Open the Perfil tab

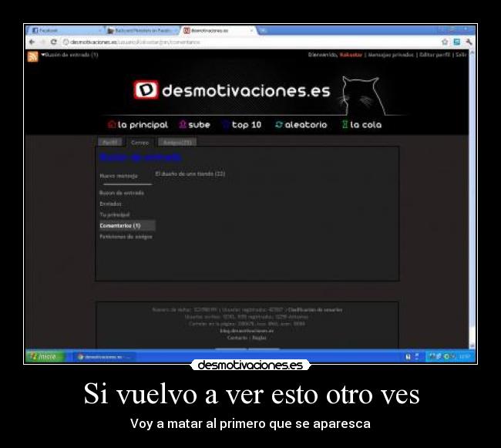[x=110, y=142]
